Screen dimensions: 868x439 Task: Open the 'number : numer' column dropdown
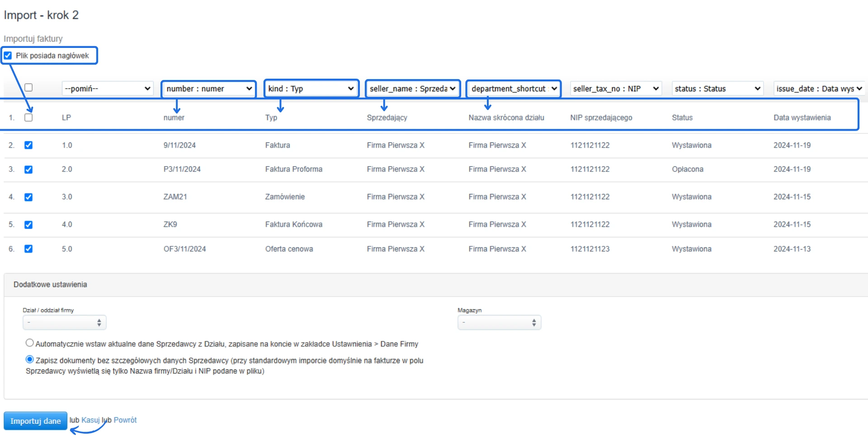click(x=209, y=89)
